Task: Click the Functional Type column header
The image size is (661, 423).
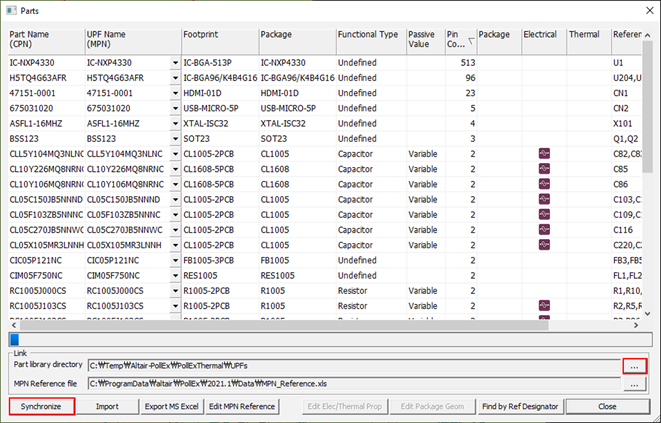Action: pyautogui.click(x=368, y=34)
